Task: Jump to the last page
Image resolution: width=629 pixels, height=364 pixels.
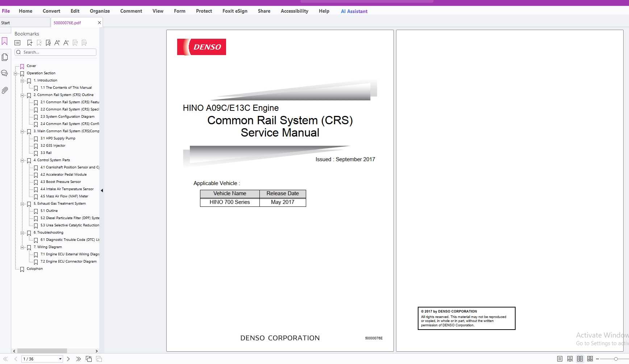Action: tap(79, 359)
